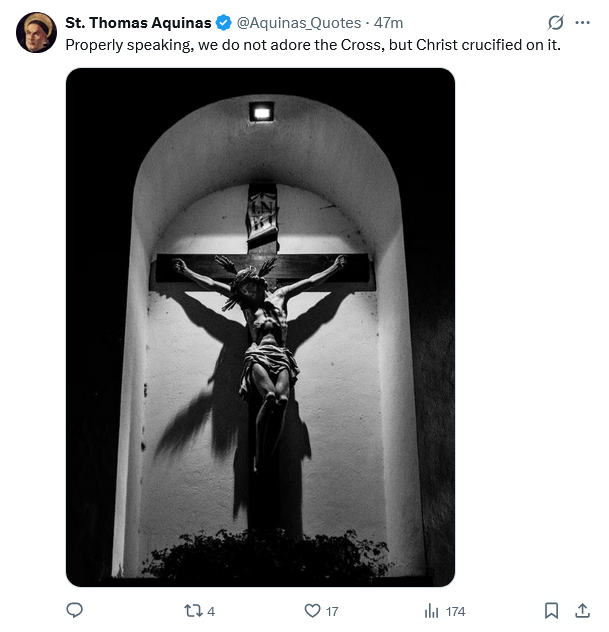609x632 pixels.
Task: Click the 47m timestamp
Action: click(388, 23)
